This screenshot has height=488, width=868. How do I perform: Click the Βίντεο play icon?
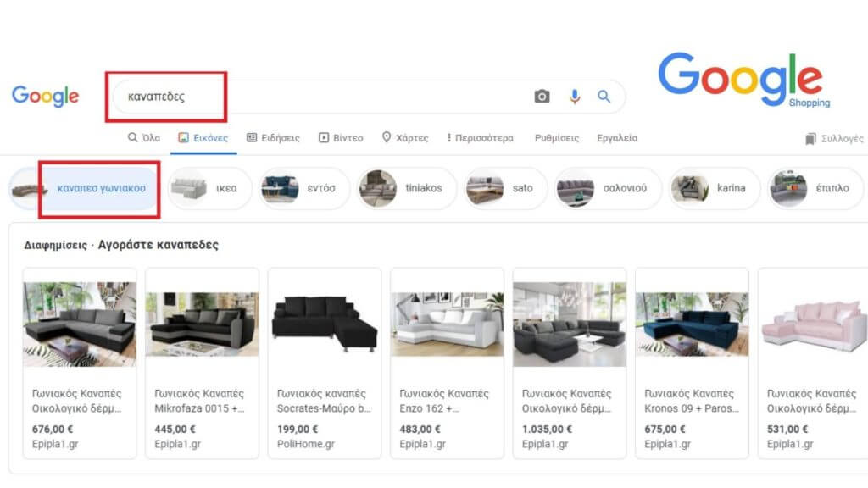click(324, 136)
